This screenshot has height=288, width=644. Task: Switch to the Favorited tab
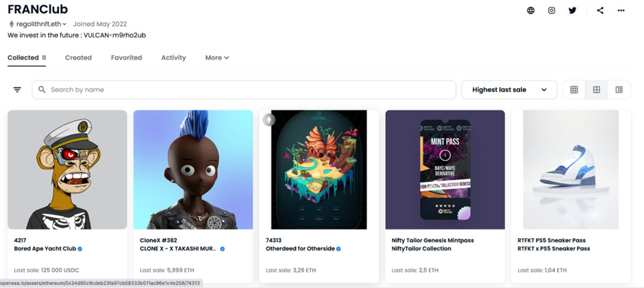(127, 58)
